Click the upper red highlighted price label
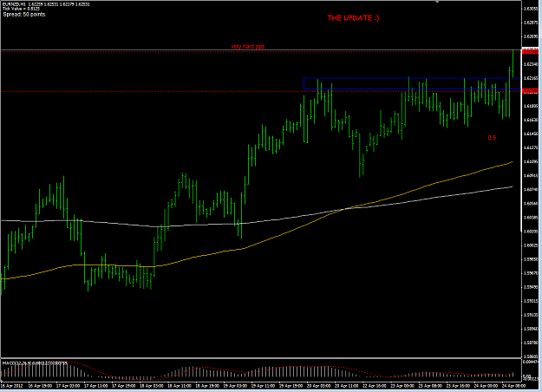 click(531, 51)
